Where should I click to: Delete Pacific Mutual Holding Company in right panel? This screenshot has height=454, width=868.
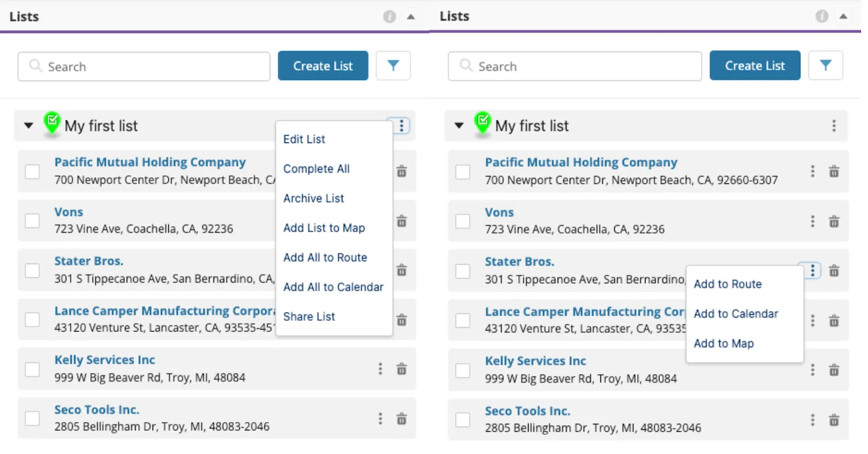point(834,171)
